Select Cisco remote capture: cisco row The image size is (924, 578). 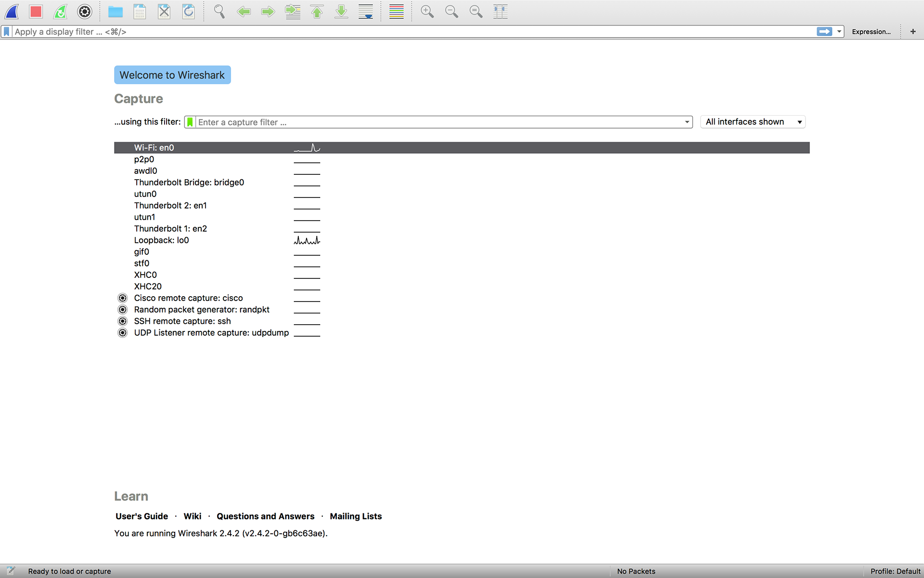pos(462,298)
